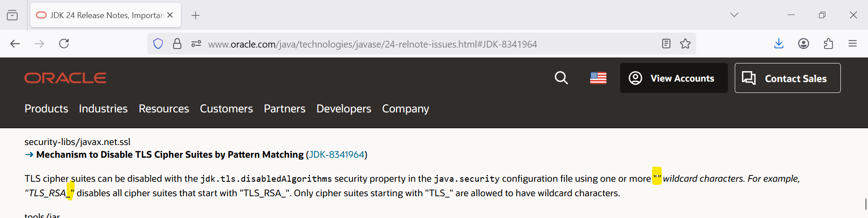Click the tracking protection shield icon

point(158,44)
